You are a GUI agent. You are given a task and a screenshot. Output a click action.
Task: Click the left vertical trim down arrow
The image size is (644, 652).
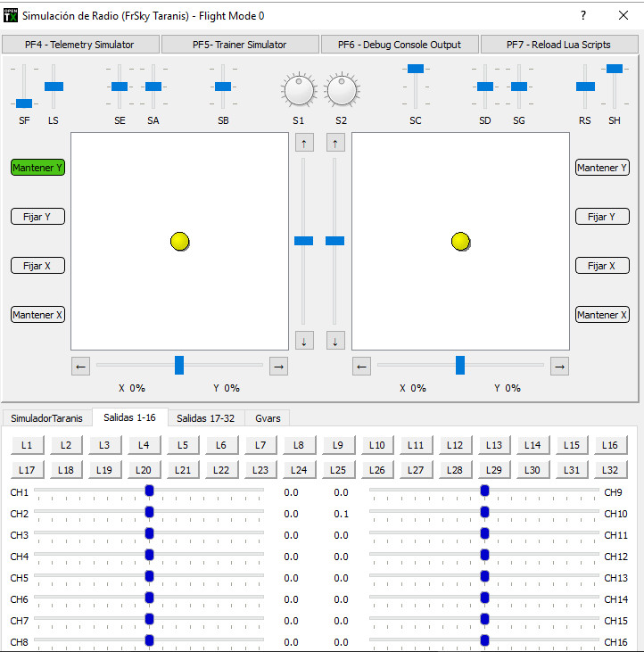(x=304, y=341)
